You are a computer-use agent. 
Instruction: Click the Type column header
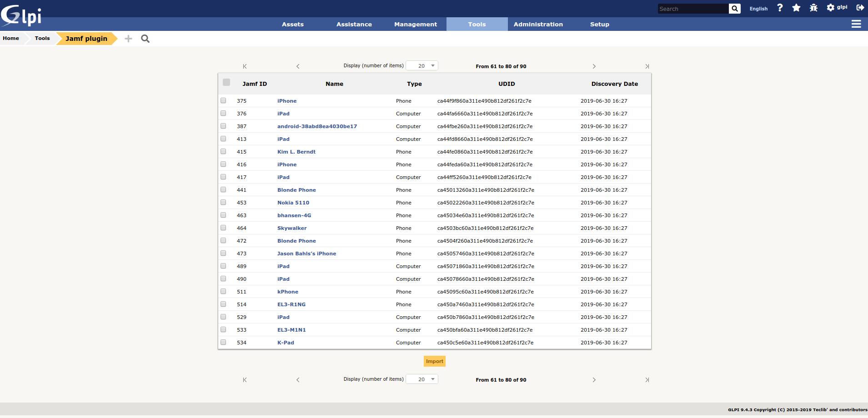414,84
